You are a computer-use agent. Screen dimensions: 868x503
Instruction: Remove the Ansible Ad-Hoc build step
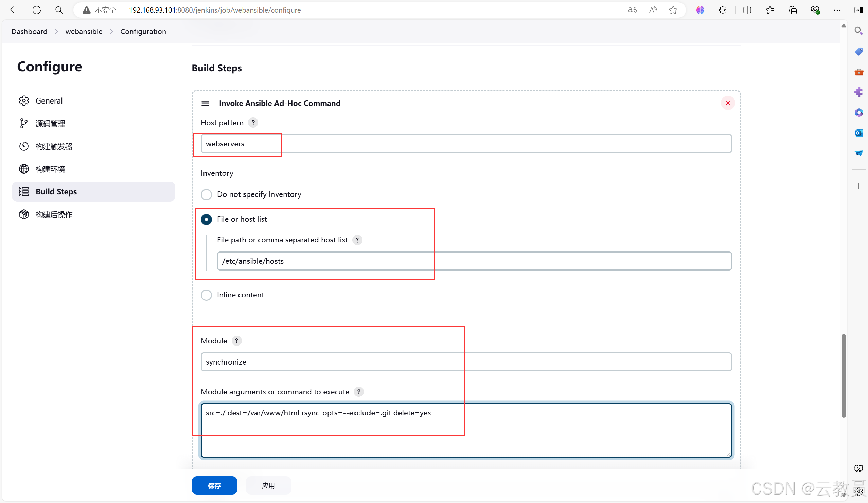pyautogui.click(x=727, y=103)
